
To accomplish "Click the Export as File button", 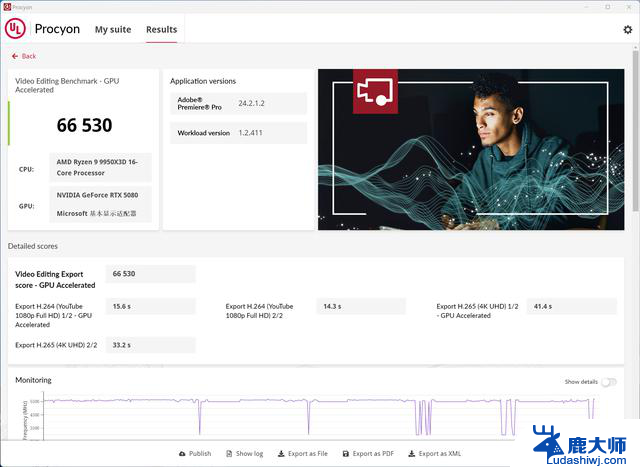I will [x=303, y=454].
